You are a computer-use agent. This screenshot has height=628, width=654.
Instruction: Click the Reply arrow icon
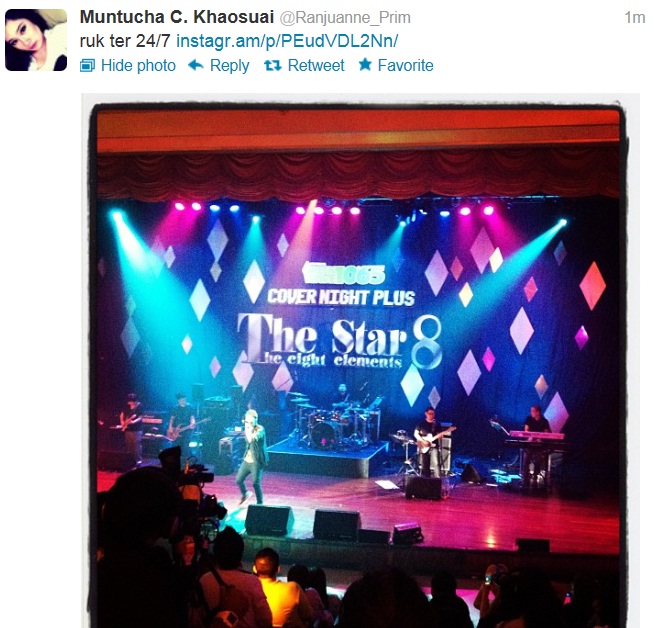click(196, 65)
